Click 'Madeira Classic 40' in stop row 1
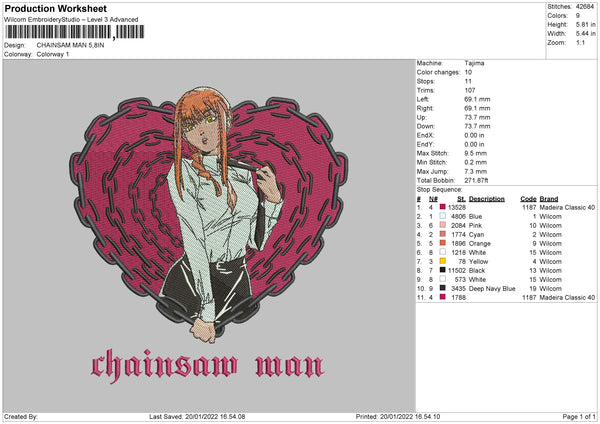 [567, 207]
